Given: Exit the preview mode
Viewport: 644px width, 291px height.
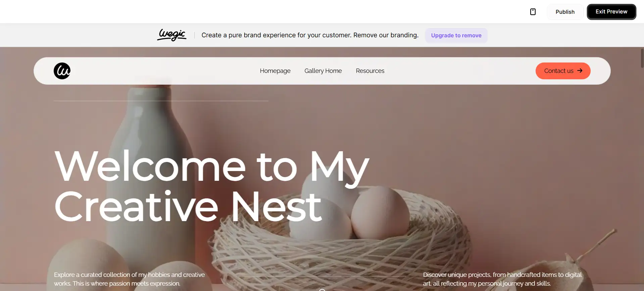Looking at the screenshot, I should (611, 12).
